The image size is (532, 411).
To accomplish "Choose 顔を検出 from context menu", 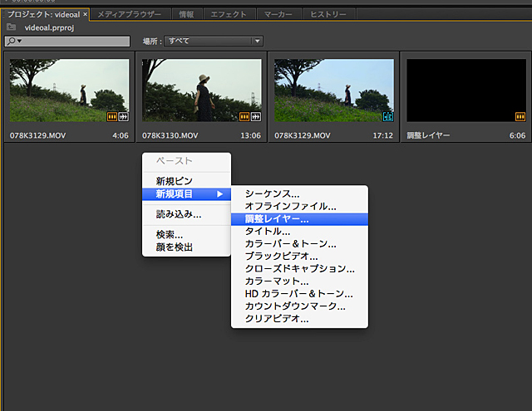I will (186, 247).
